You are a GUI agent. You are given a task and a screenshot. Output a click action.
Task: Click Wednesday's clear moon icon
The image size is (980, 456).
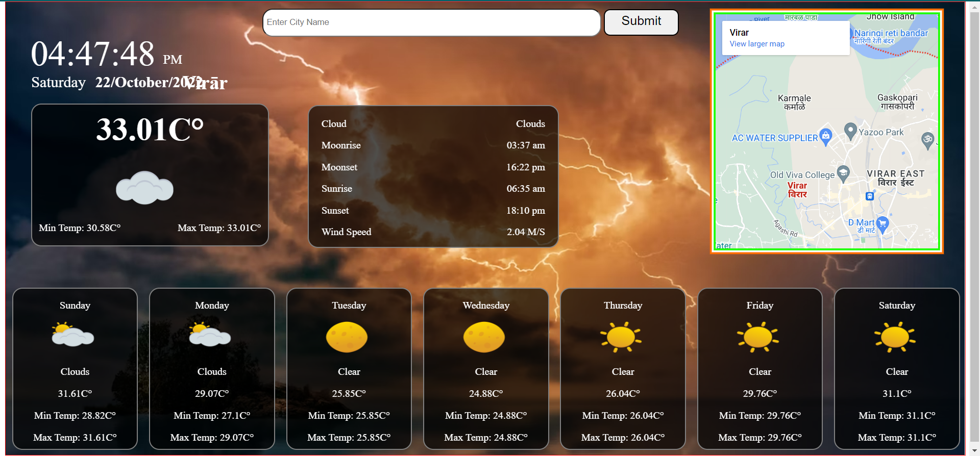[x=484, y=337]
